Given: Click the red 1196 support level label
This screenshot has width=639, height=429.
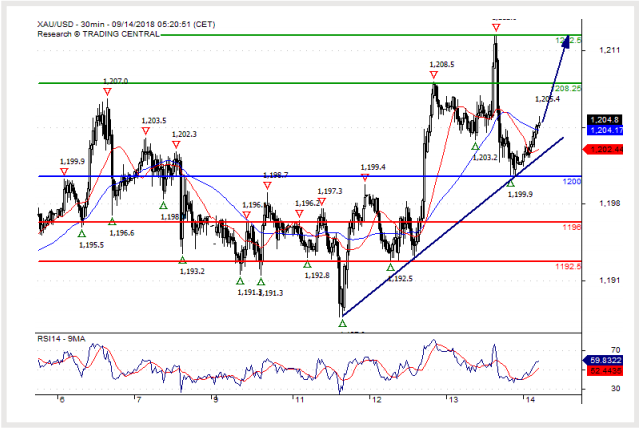Looking at the screenshot, I should coord(572,227).
